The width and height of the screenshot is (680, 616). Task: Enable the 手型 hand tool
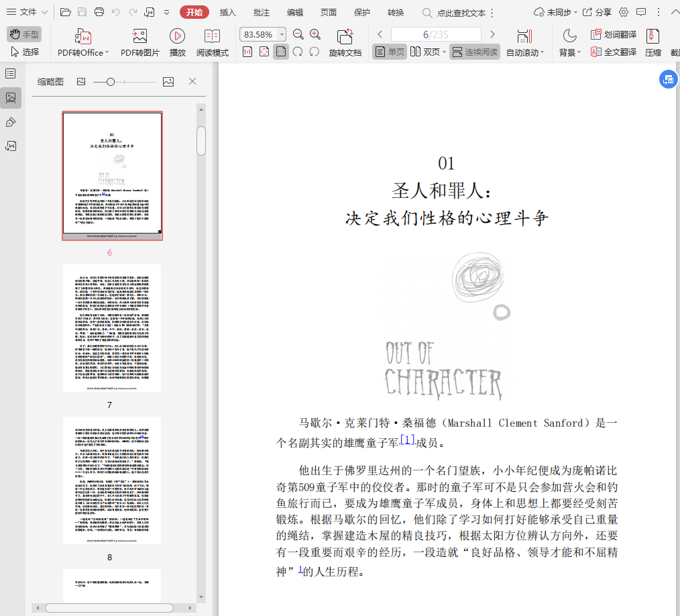pyautogui.click(x=24, y=34)
